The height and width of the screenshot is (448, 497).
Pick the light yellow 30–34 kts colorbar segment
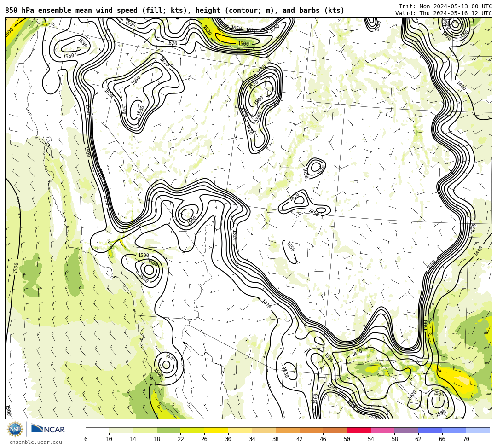tap(240, 430)
